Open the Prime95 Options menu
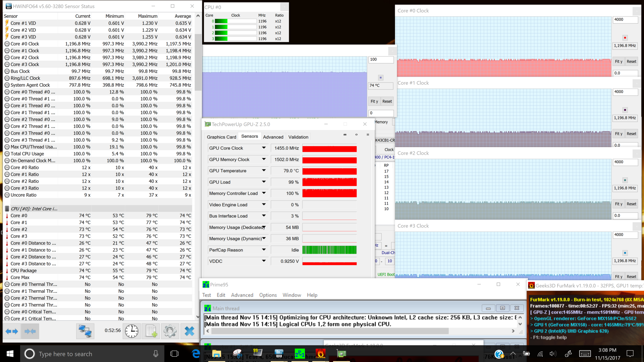The height and width of the screenshot is (362, 644). [x=268, y=295]
